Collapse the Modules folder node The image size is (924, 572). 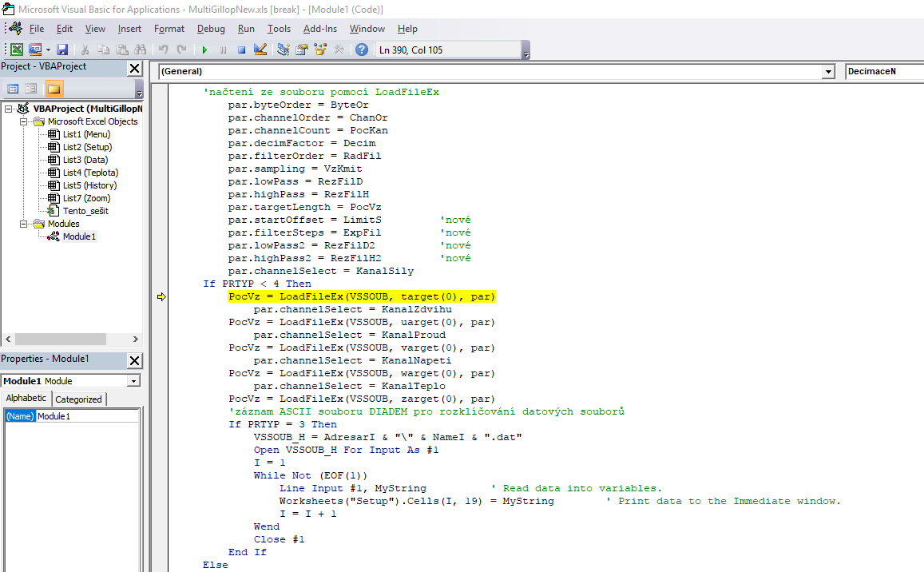(x=24, y=224)
